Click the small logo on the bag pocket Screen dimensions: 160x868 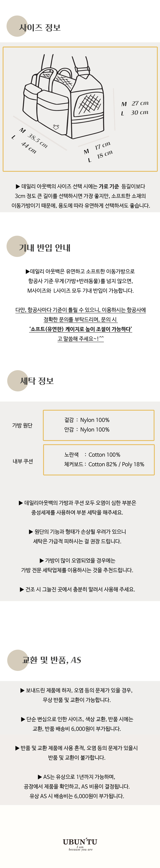tap(56, 127)
